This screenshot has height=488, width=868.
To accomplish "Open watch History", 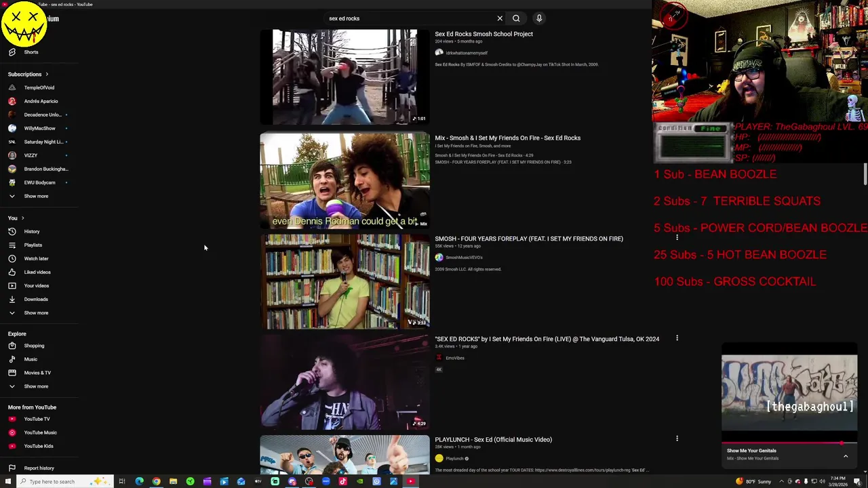I will tap(31, 231).
